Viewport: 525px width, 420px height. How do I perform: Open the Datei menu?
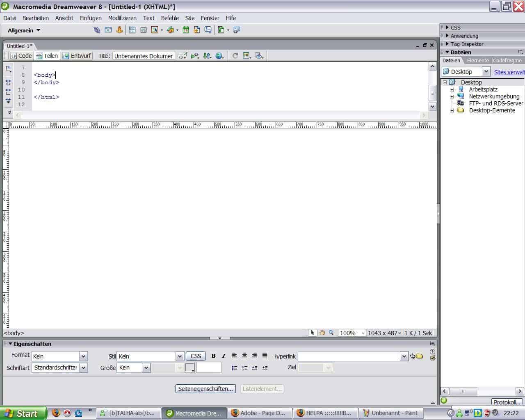[10, 18]
